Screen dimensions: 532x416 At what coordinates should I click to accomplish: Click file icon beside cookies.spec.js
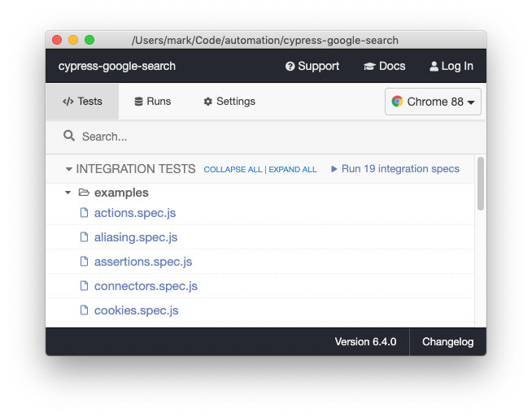pos(84,310)
